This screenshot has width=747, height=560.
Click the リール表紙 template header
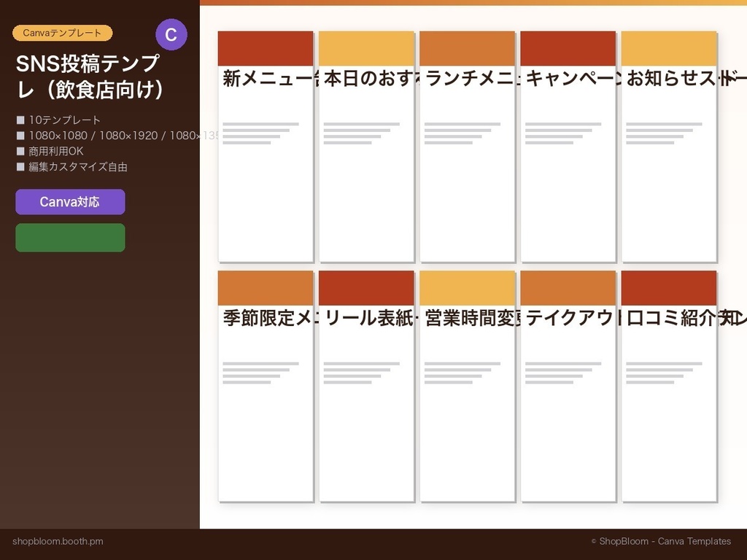[x=365, y=287]
